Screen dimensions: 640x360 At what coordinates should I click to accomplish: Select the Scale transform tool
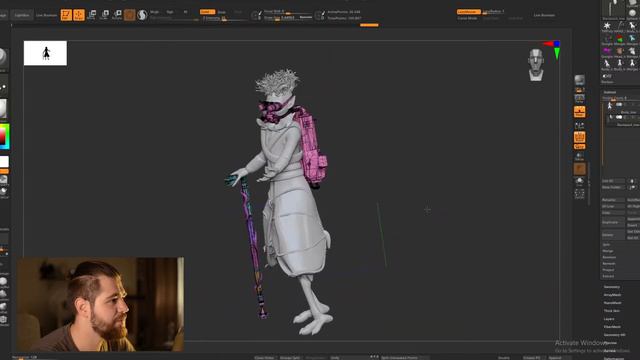pos(104,15)
